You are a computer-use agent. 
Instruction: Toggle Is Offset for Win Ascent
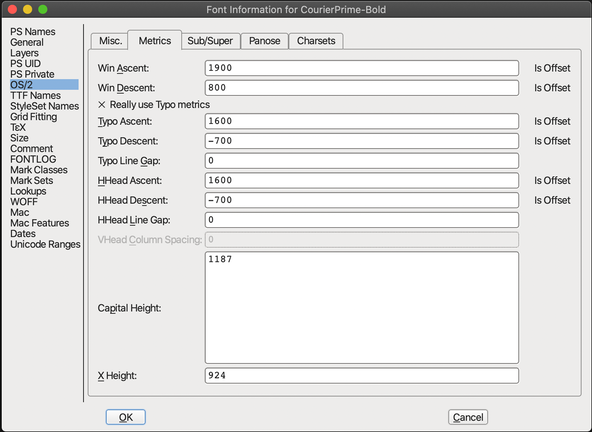[x=552, y=68]
